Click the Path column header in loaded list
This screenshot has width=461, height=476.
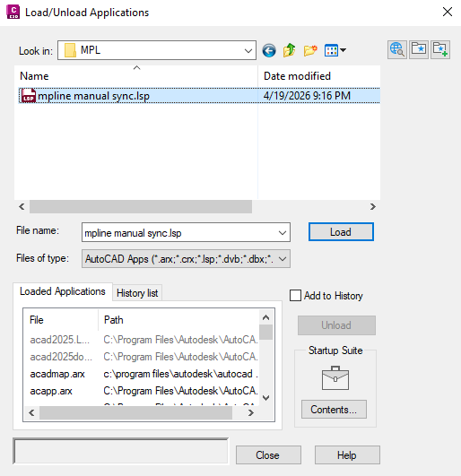[178, 320]
